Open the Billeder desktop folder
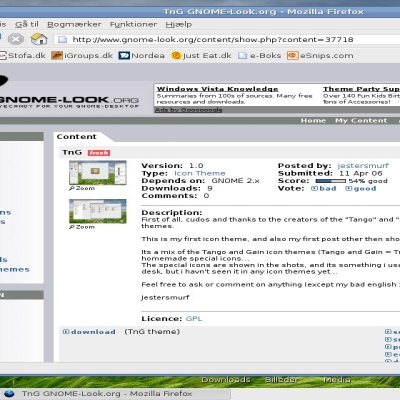The image size is (400, 400). point(281,380)
